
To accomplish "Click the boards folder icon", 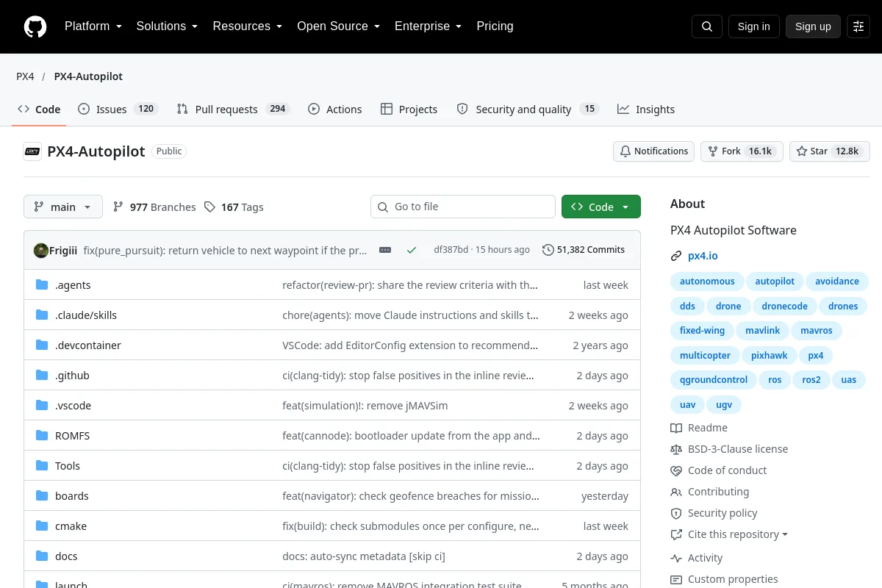I will (42, 496).
